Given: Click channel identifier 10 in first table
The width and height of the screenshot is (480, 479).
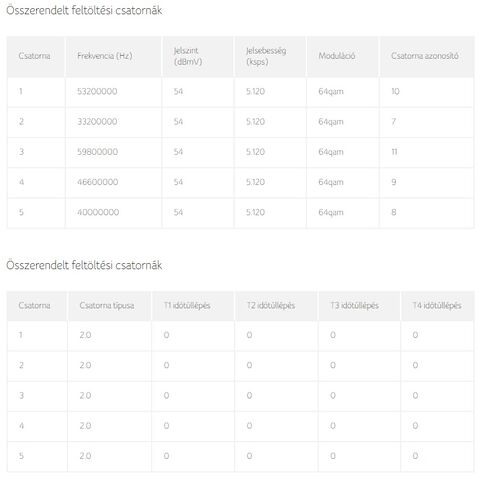Looking at the screenshot, I should pyautogui.click(x=395, y=91).
